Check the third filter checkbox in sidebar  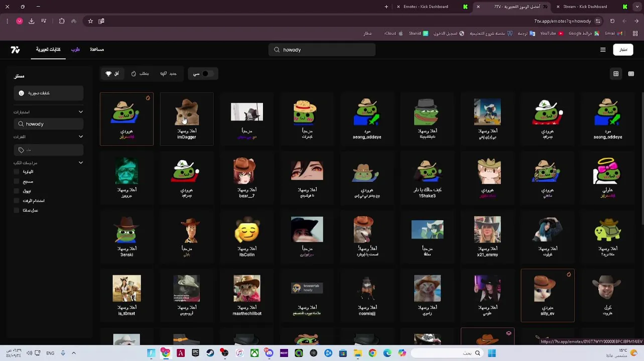(17, 191)
